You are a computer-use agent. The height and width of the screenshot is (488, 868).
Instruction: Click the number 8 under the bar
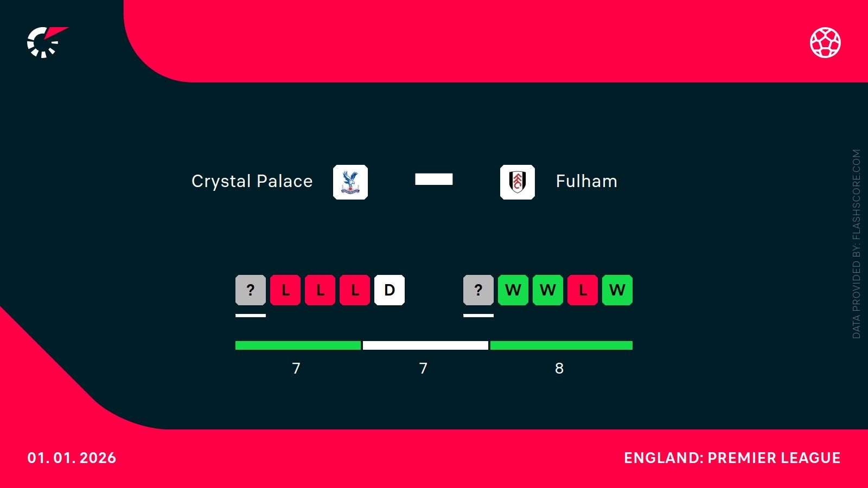[x=559, y=369]
